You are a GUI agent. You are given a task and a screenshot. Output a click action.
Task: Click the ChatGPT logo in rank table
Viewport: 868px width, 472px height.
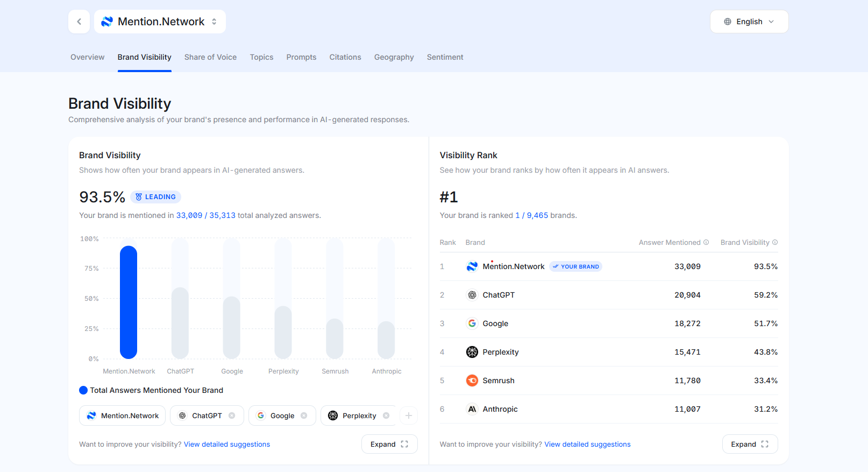pyautogui.click(x=472, y=295)
